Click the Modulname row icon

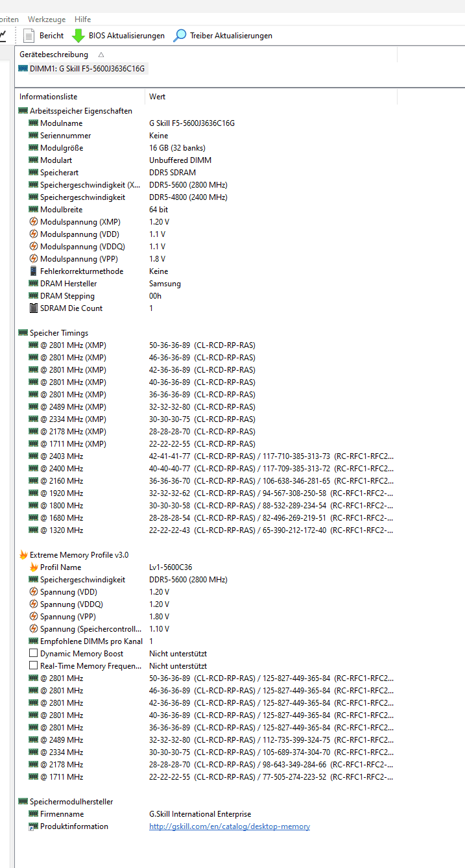tap(34, 123)
